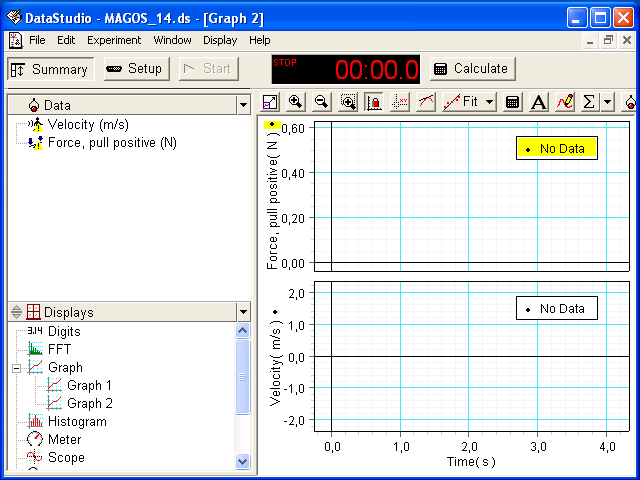Click the Scope waveform icon

pos(35,457)
